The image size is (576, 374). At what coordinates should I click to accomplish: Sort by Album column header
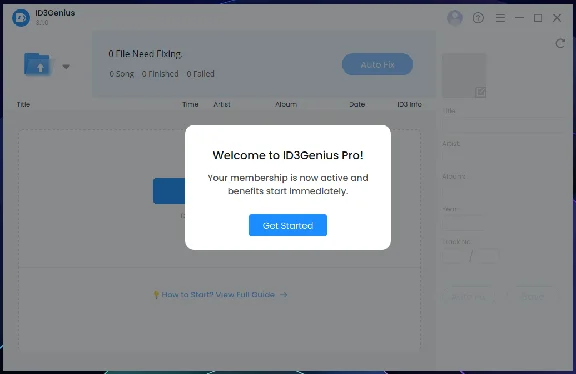coord(286,104)
